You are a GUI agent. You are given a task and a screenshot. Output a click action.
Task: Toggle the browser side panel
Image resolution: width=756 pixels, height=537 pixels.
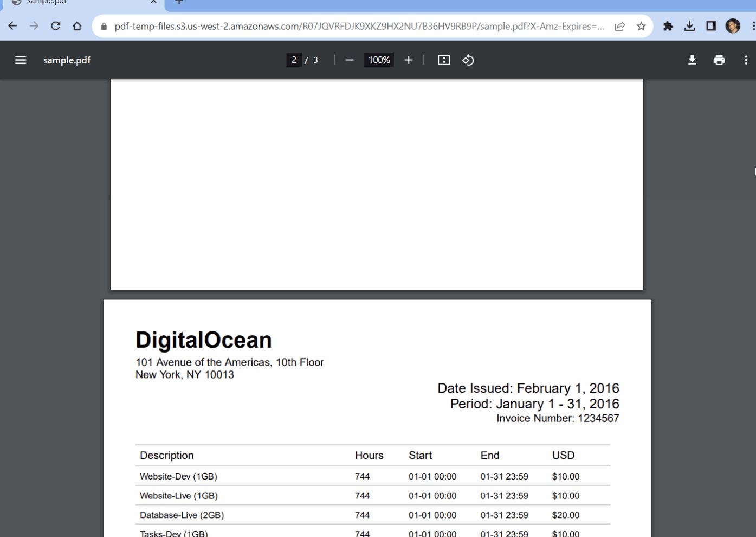click(x=711, y=26)
